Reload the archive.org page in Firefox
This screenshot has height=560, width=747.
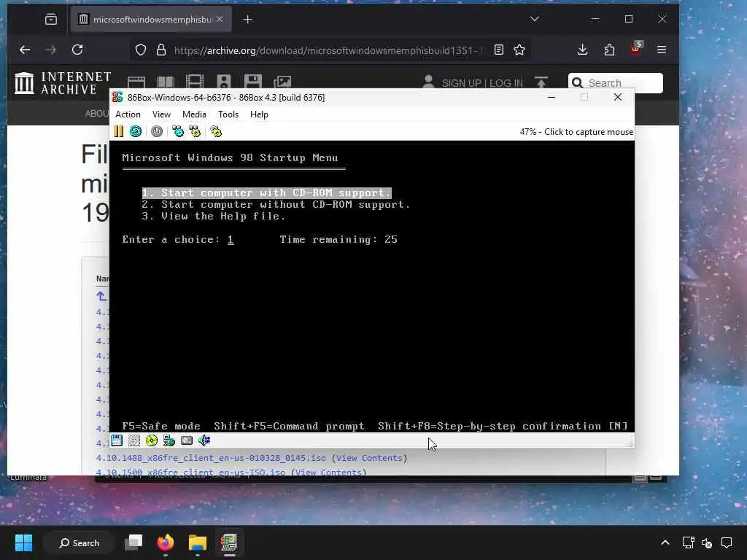click(77, 50)
